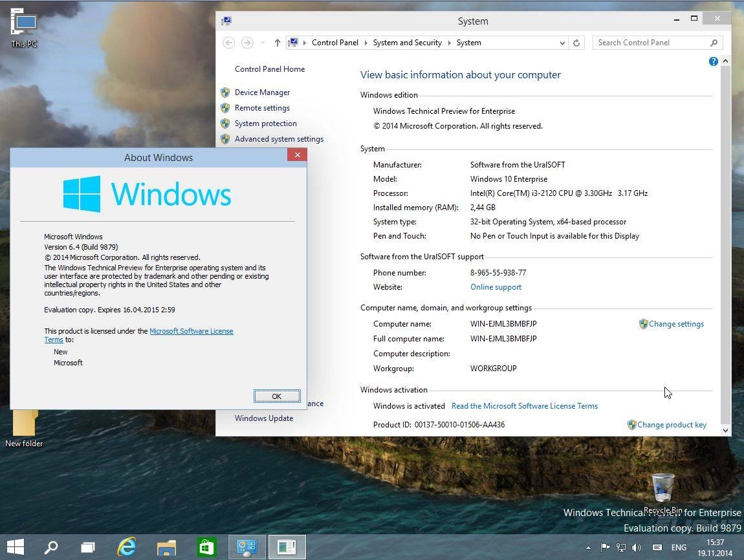Close the About Windows dialog
Screen dimensions: 744x560
[297, 155]
